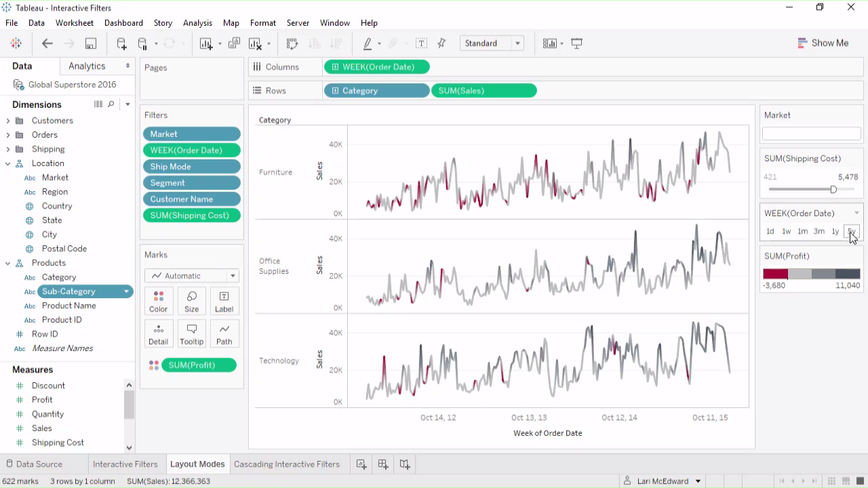
Task: Click the Save icon in toolbar
Action: [x=90, y=43]
